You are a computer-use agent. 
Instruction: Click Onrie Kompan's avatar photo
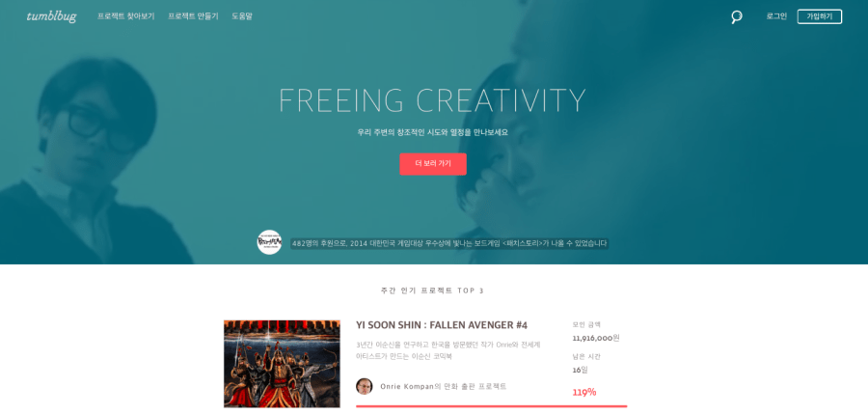(365, 386)
